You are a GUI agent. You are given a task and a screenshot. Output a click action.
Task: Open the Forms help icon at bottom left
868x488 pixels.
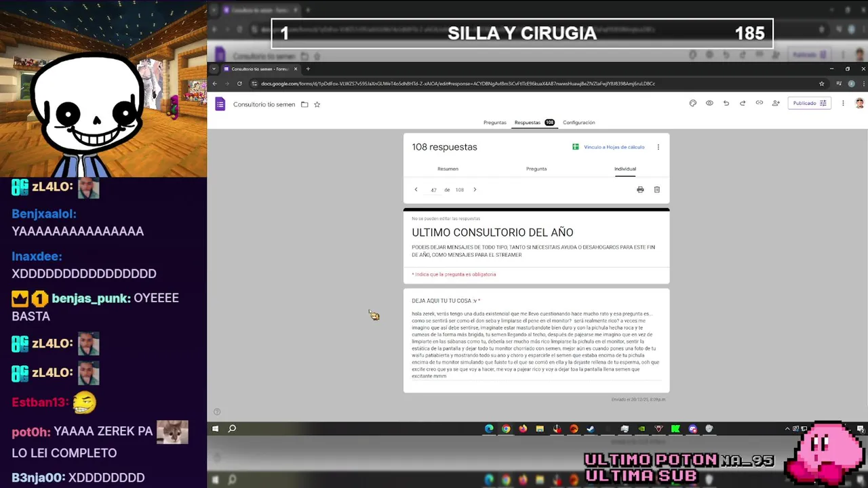tap(217, 411)
